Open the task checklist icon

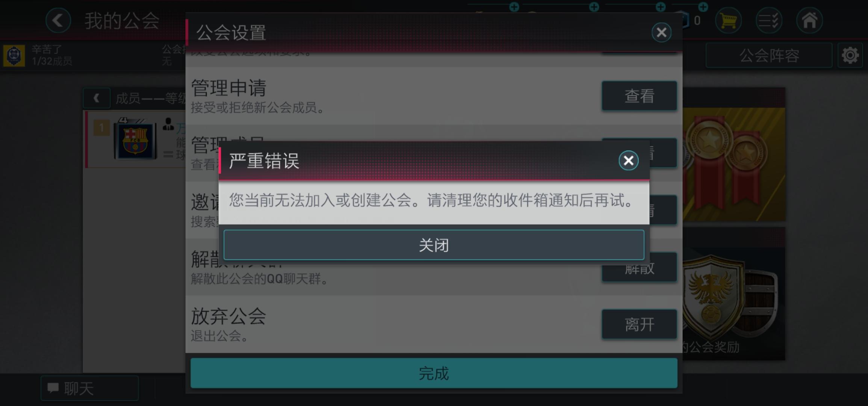tap(768, 20)
